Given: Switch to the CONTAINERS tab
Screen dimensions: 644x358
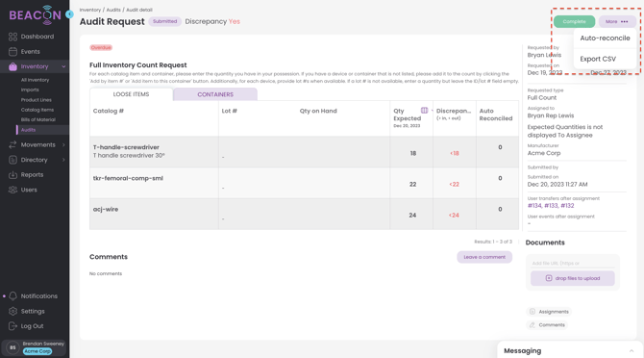Looking at the screenshot, I should [215, 94].
